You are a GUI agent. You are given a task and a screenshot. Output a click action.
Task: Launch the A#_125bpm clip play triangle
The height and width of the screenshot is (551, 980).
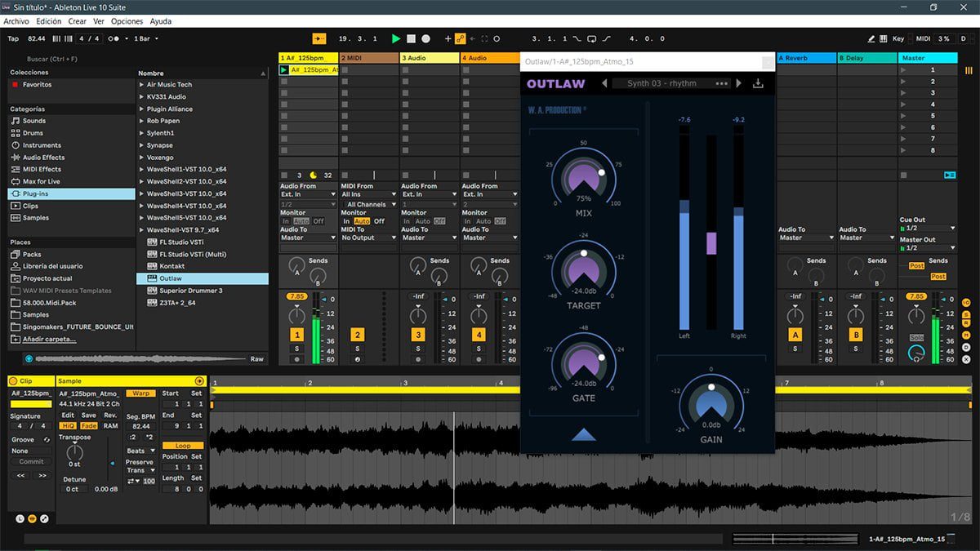[284, 70]
